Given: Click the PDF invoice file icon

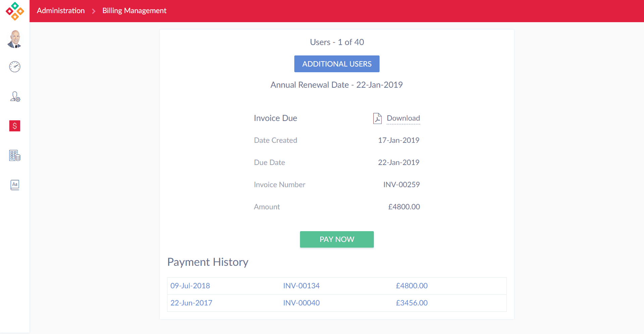Looking at the screenshot, I should (x=377, y=118).
